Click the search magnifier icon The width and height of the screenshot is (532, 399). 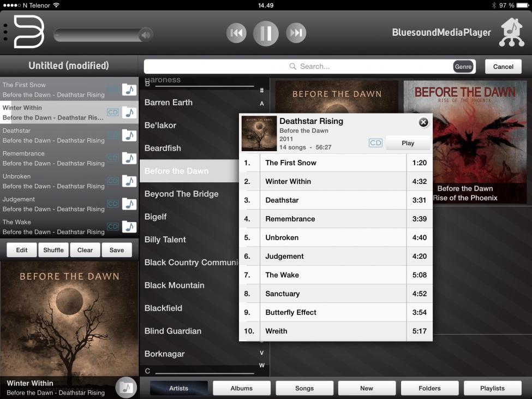pyautogui.click(x=292, y=66)
